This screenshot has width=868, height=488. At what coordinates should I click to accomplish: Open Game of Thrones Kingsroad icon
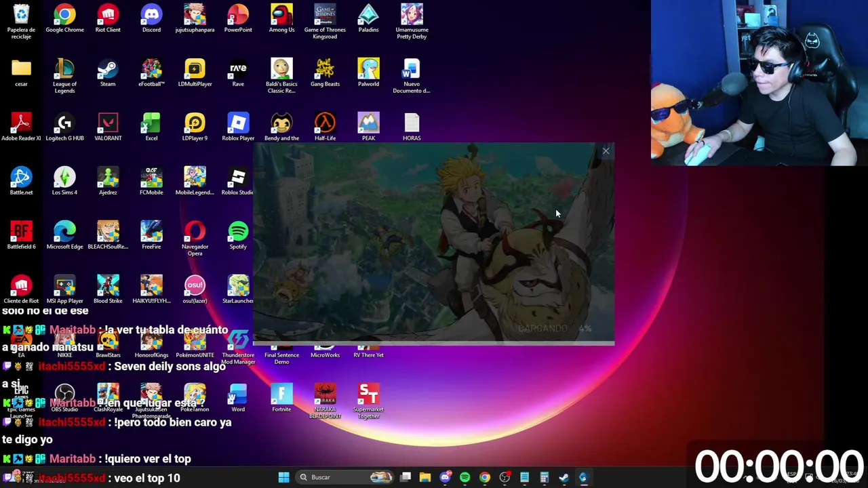[x=325, y=21]
